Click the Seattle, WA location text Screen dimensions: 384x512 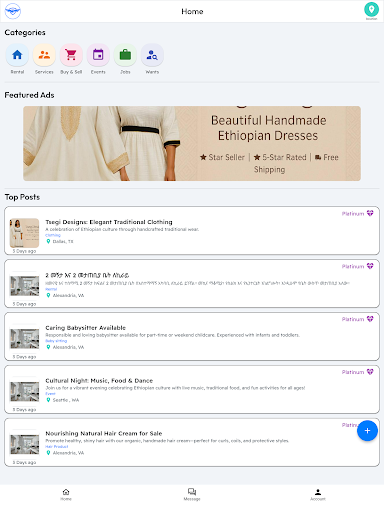pyautogui.click(x=66, y=400)
